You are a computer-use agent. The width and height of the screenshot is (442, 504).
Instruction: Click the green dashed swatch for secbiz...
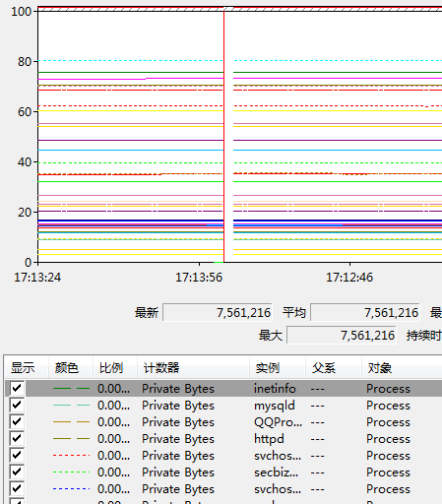(x=71, y=472)
